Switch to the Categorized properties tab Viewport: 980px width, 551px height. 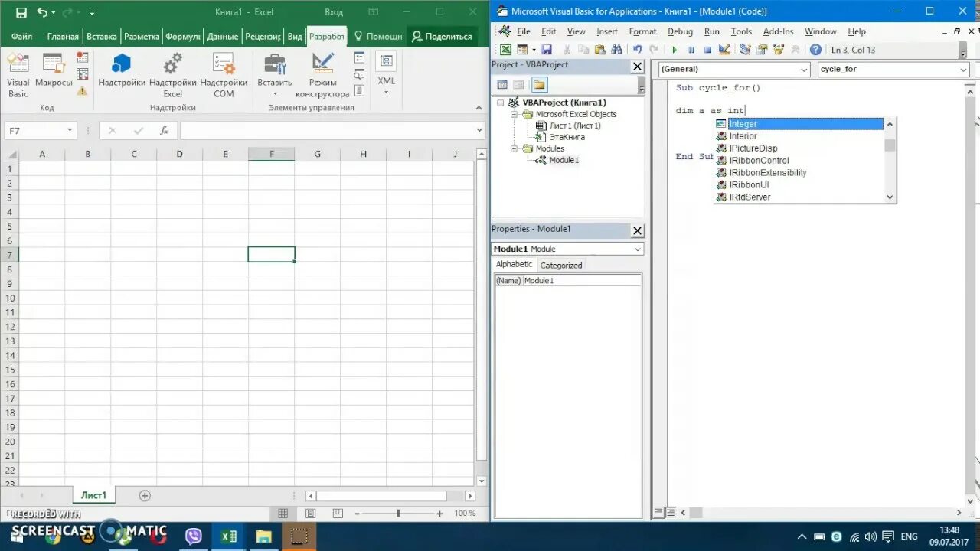tap(561, 266)
